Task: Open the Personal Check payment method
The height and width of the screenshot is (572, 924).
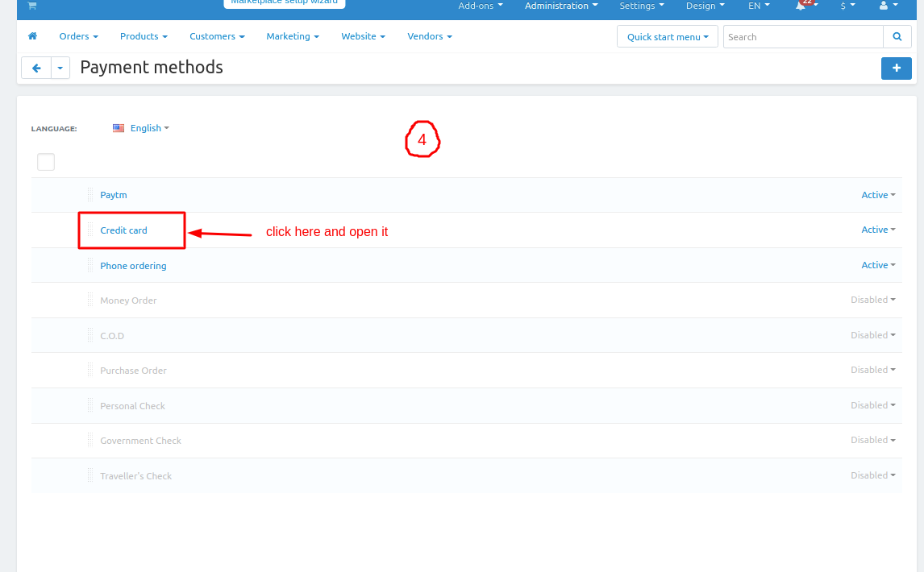Action: (x=132, y=406)
